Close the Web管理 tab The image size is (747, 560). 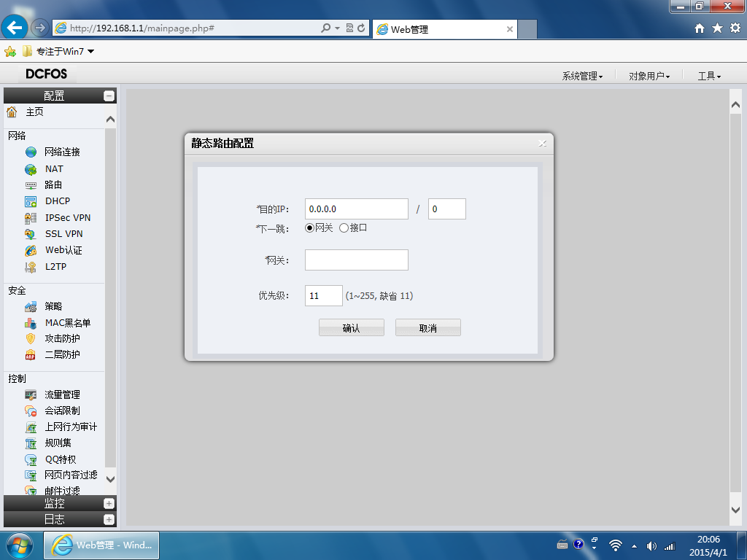[510, 29]
